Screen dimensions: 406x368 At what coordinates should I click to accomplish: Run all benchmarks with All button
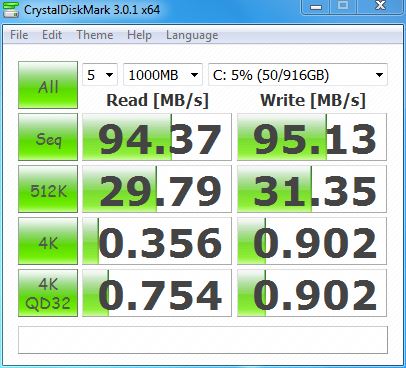[x=48, y=85]
